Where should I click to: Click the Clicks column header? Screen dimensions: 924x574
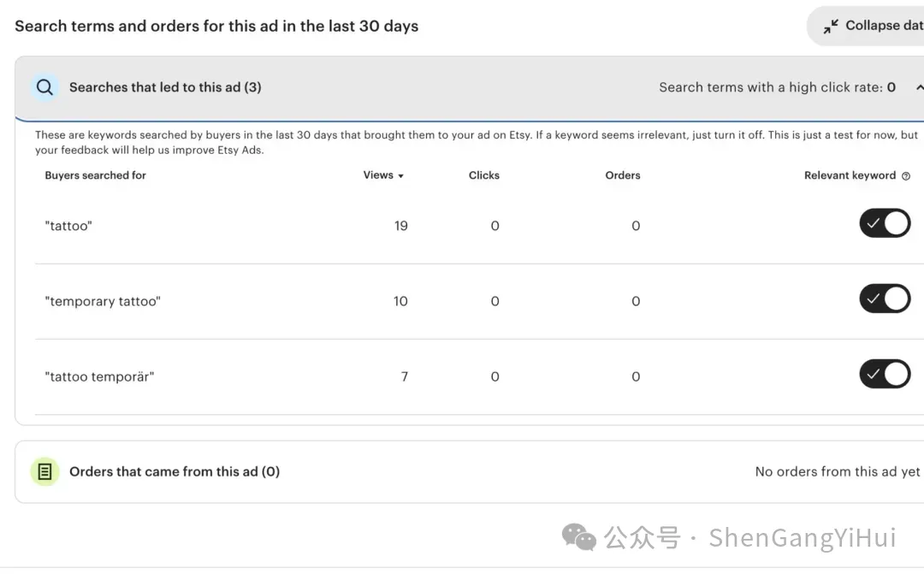click(x=483, y=175)
